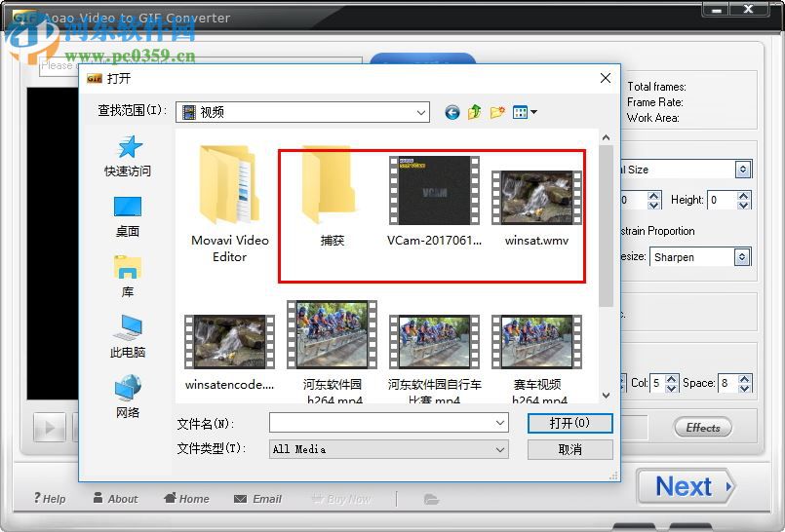Expand the 文件名 dropdown arrow

tap(500, 423)
